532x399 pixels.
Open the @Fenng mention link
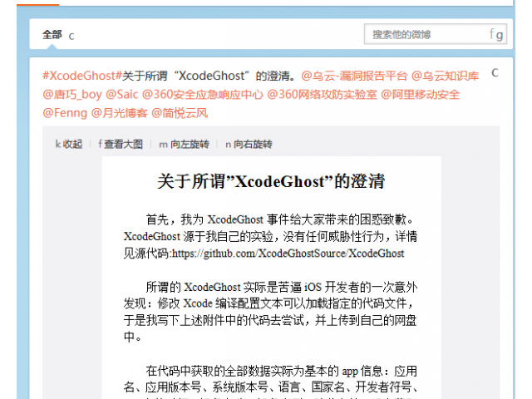click(65, 113)
